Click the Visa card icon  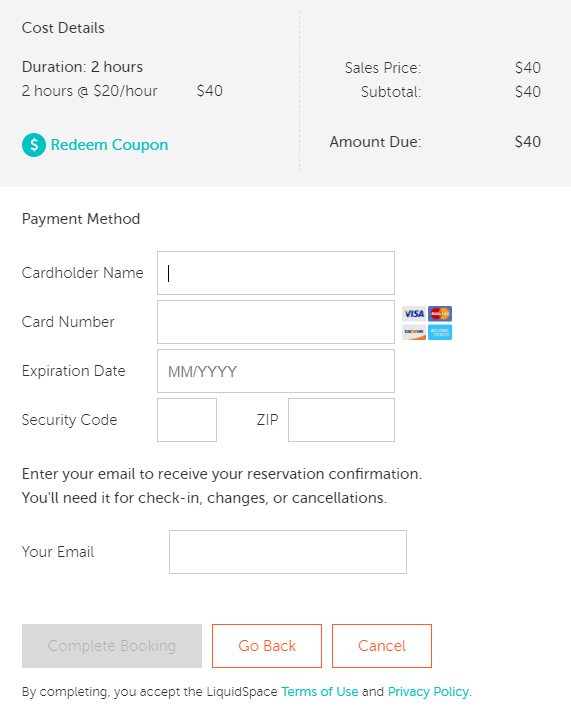pos(414,313)
